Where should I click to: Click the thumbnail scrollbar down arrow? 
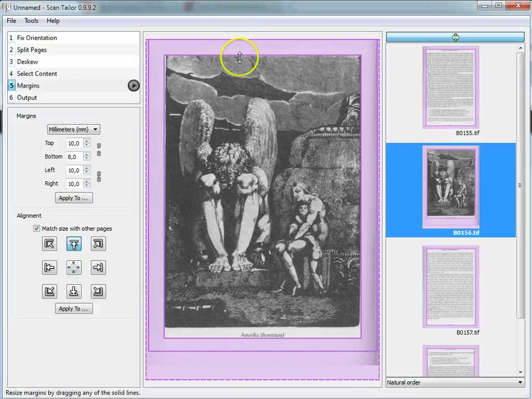click(x=520, y=372)
